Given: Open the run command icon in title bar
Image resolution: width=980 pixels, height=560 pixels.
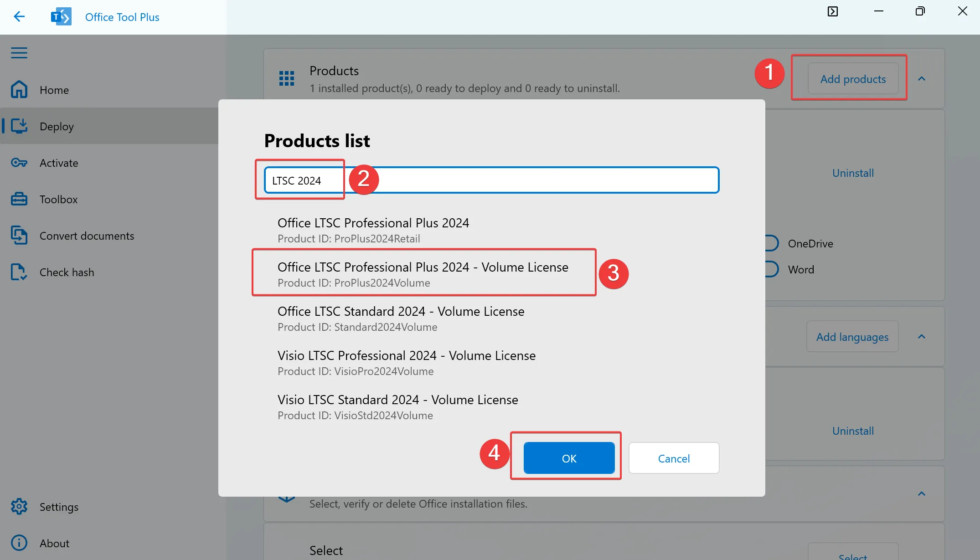Looking at the screenshot, I should point(833,11).
